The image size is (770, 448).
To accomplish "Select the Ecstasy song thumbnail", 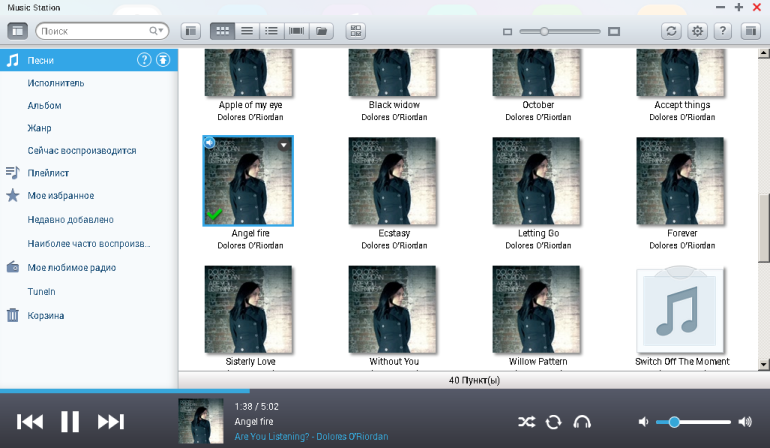I will (392, 181).
